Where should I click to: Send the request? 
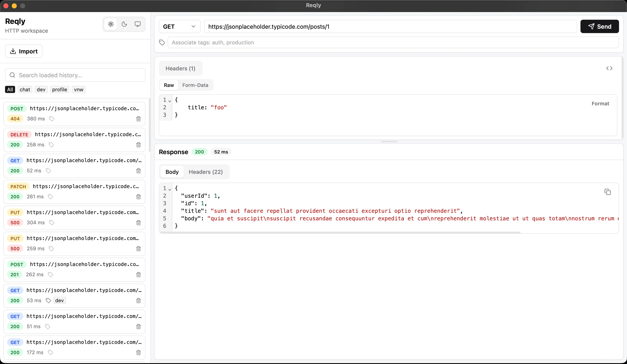coord(600,27)
